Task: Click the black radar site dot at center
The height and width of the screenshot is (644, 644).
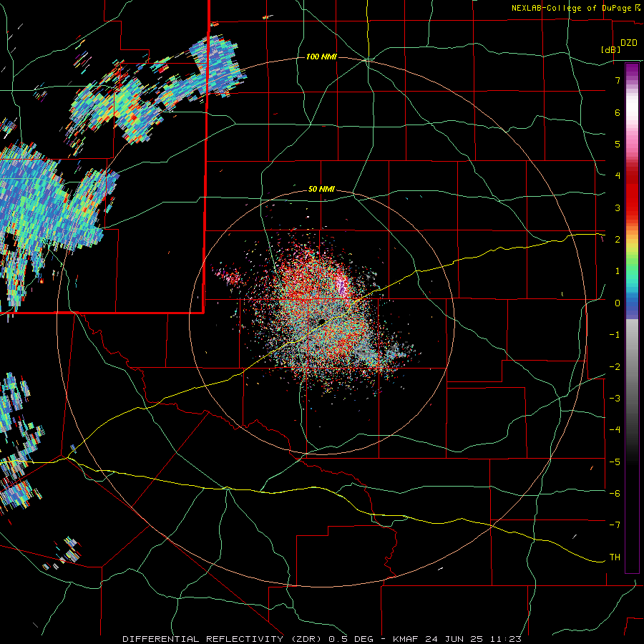Action: tap(321, 322)
